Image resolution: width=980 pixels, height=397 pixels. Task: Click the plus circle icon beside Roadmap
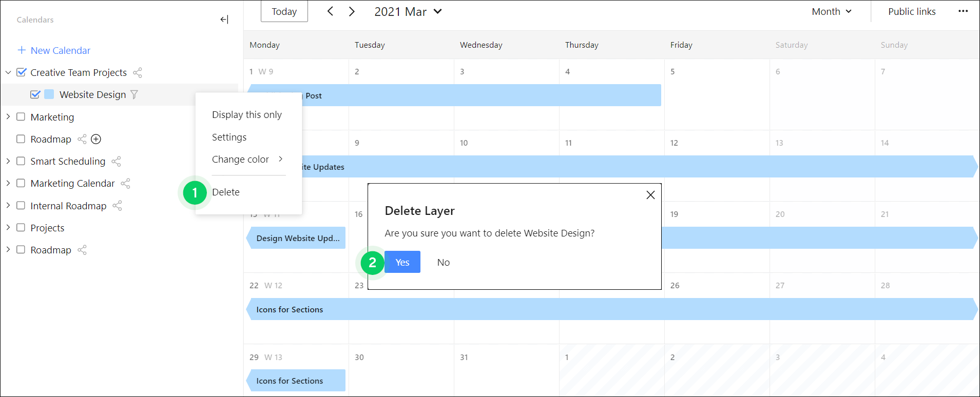click(x=96, y=139)
